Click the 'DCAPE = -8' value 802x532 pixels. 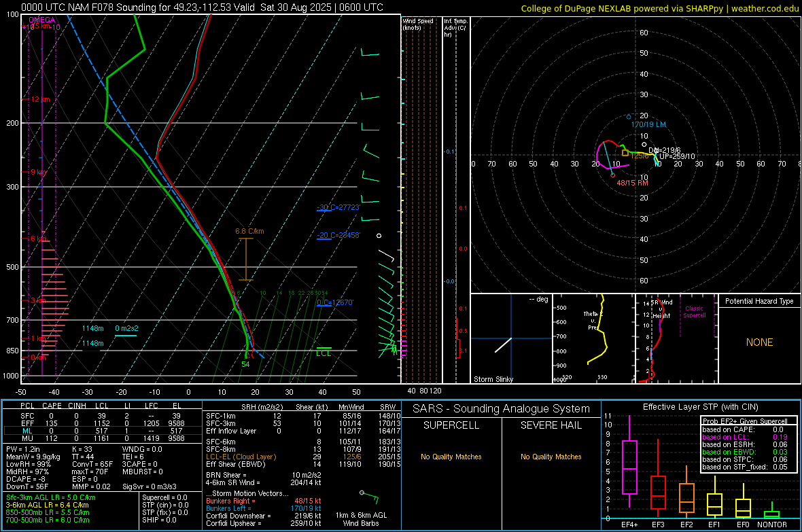click(x=26, y=479)
